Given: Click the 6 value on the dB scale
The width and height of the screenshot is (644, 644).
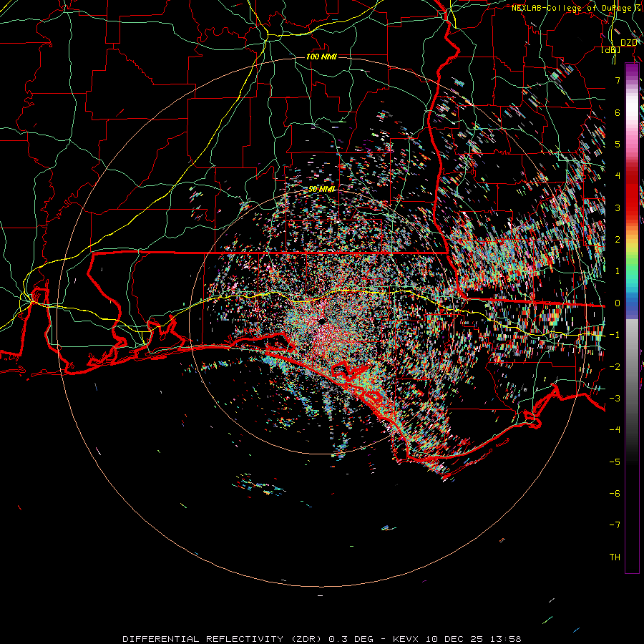Looking at the screenshot, I should (x=618, y=112).
